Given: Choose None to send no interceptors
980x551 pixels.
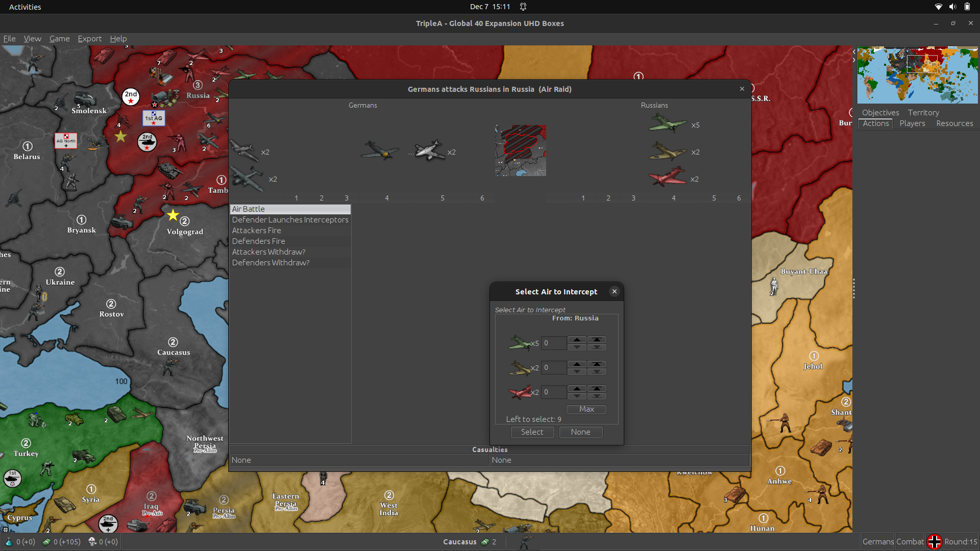Looking at the screenshot, I should tap(580, 432).
